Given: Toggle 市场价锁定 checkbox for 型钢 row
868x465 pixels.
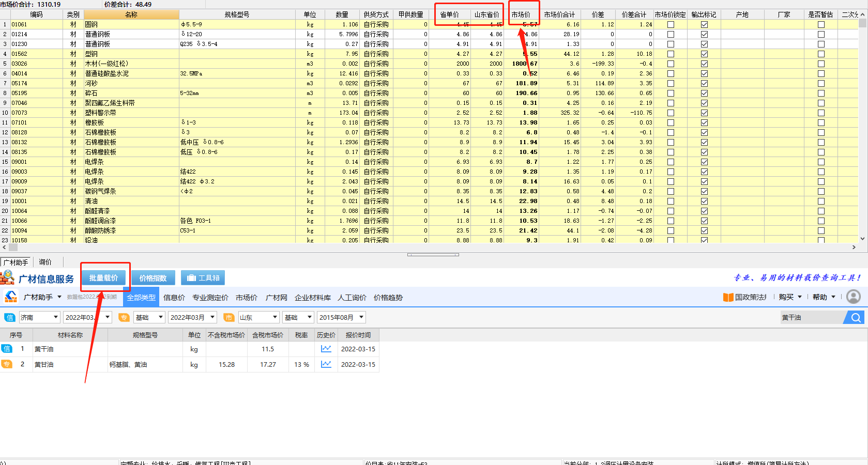Looking at the screenshot, I should tap(671, 54).
